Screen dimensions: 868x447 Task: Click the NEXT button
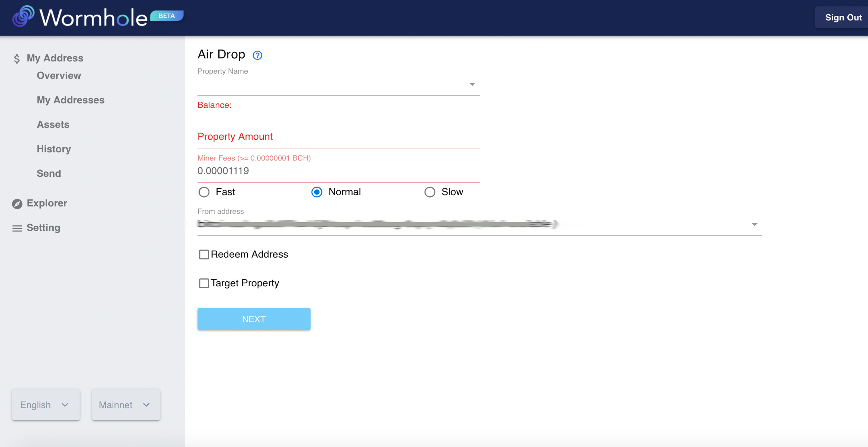[x=254, y=319]
